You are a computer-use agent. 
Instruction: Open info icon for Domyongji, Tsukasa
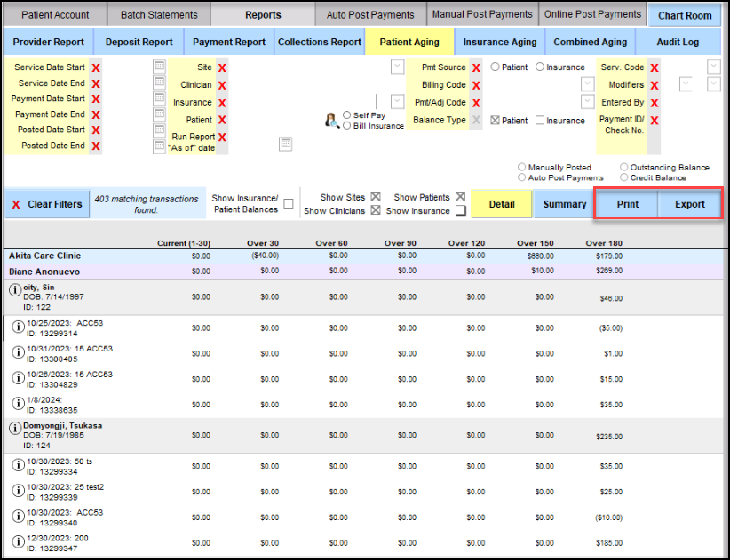point(15,429)
